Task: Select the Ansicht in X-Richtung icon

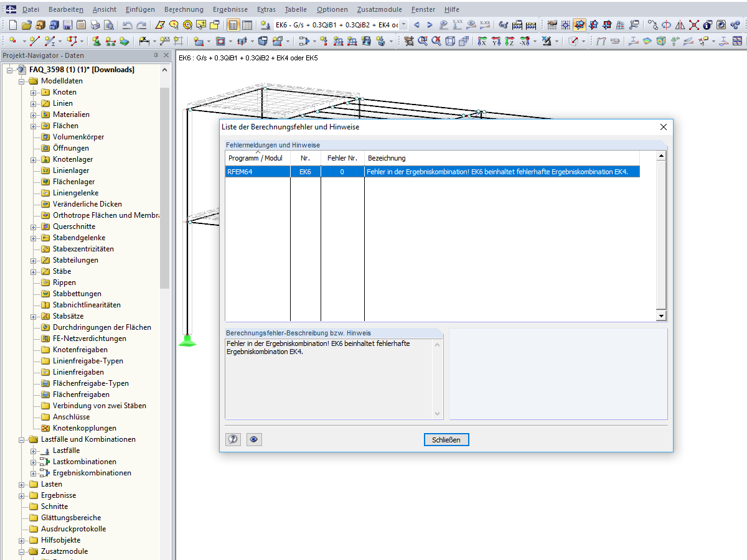Action: tap(482, 42)
